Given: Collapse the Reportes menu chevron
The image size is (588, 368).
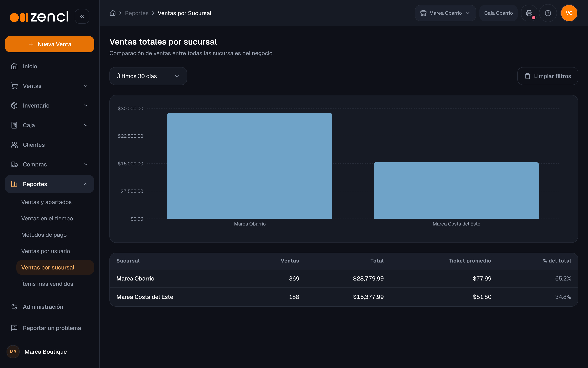Looking at the screenshot, I should pyautogui.click(x=86, y=184).
